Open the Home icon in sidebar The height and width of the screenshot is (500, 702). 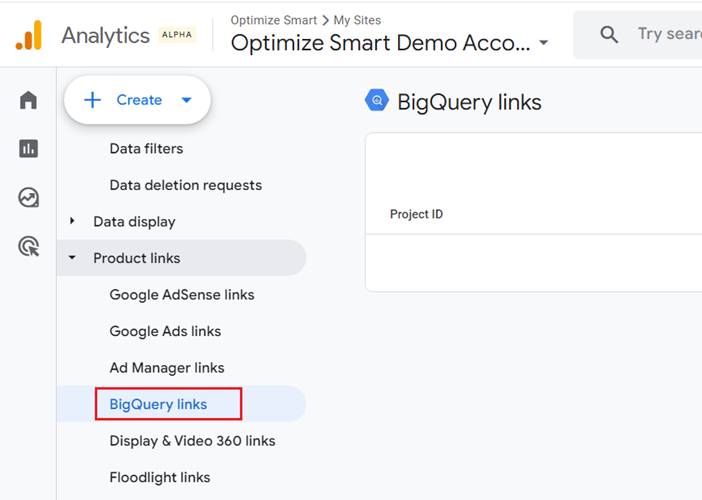click(29, 99)
